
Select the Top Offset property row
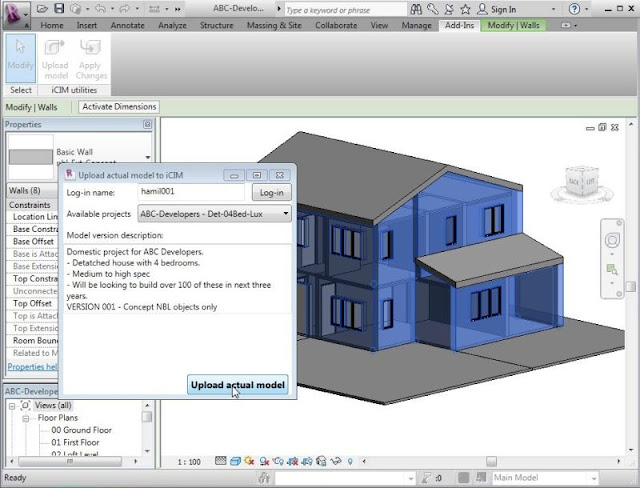pyautogui.click(x=33, y=304)
